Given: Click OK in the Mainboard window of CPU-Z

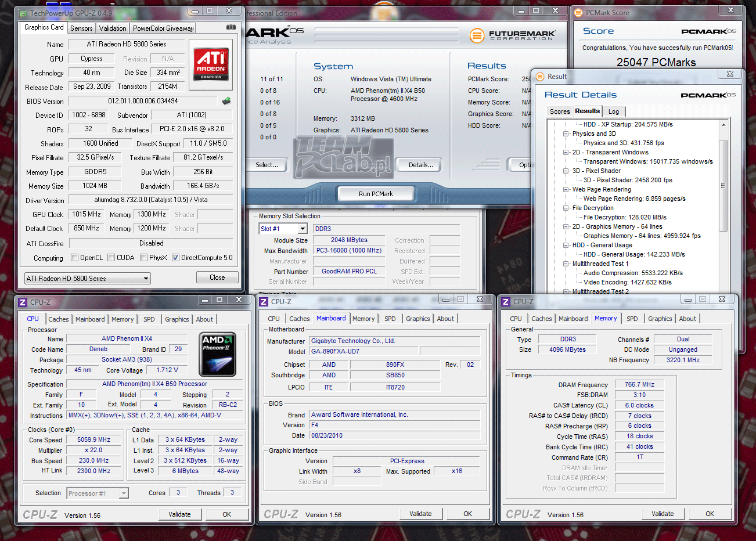Looking at the screenshot, I should [467, 514].
